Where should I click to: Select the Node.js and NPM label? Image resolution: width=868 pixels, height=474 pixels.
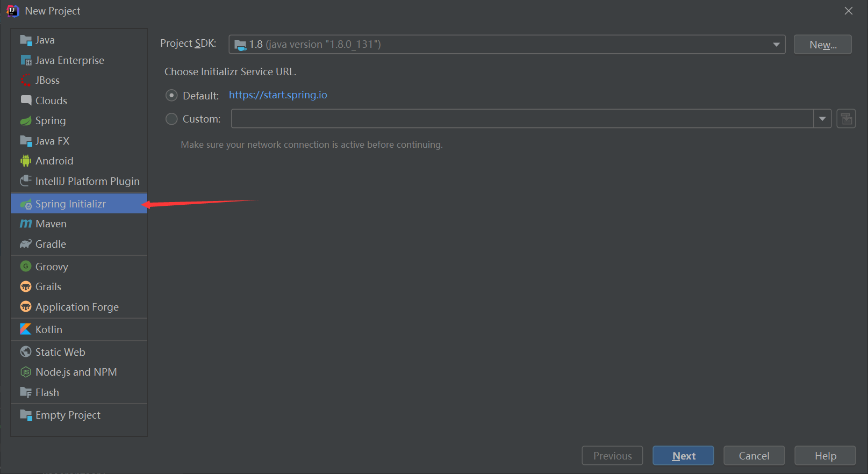[x=76, y=372]
